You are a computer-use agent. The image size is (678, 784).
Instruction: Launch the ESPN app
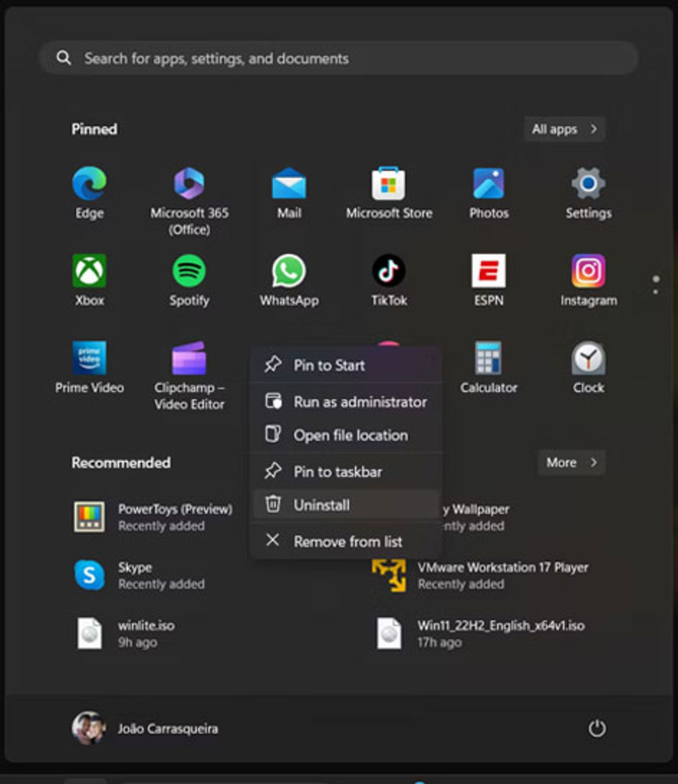click(x=489, y=281)
